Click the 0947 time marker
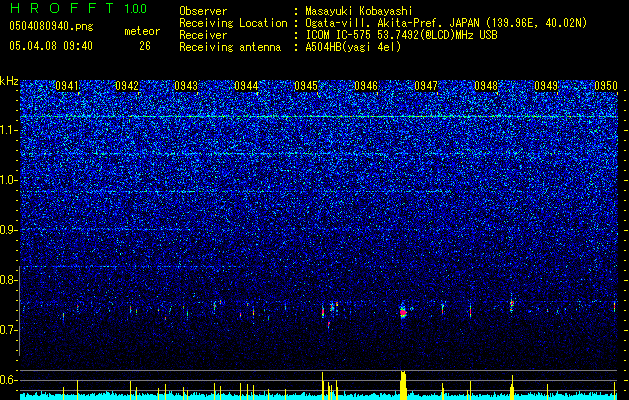629x400 pixels. [426, 86]
